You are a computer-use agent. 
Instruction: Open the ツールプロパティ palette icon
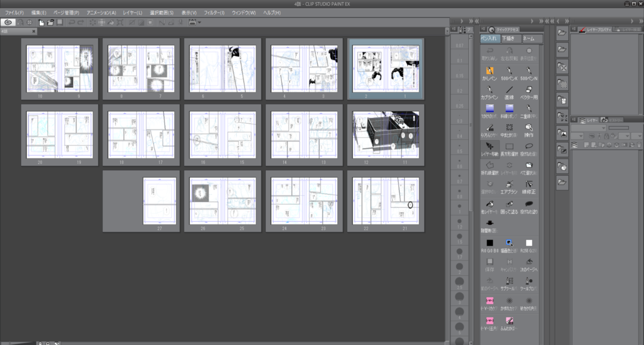click(x=529, y=284)
